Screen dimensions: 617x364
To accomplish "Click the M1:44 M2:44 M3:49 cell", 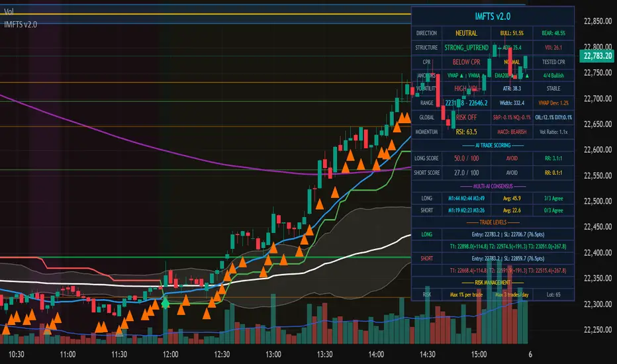I will point(466,199).
